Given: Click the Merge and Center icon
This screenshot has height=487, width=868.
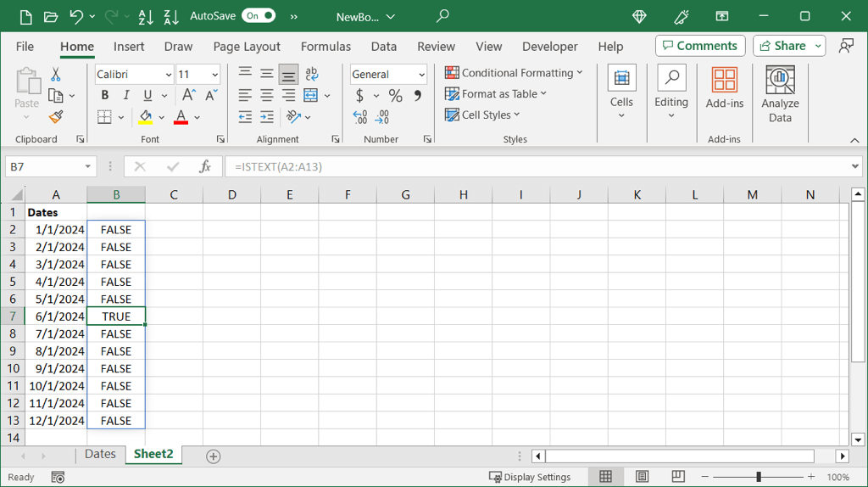Looking at the screenshot, I should click(x=311, y=96).
